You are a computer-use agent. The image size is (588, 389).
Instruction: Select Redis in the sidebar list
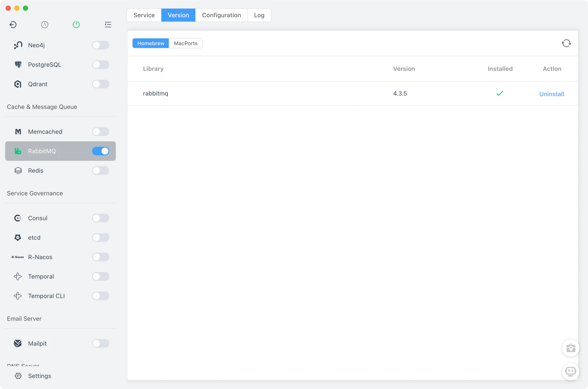pyautogui.click(x=60, y=171)
